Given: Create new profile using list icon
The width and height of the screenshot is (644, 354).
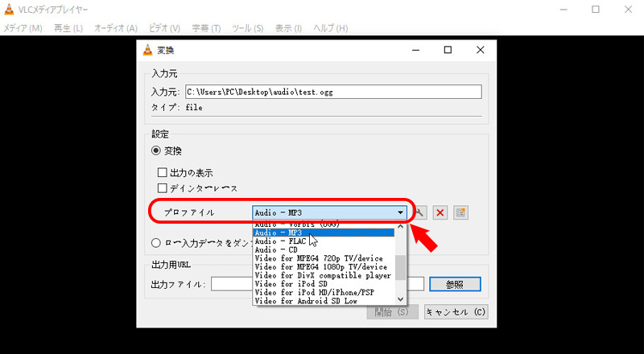Looking at the screenshot, I should [x=460, y=212].
